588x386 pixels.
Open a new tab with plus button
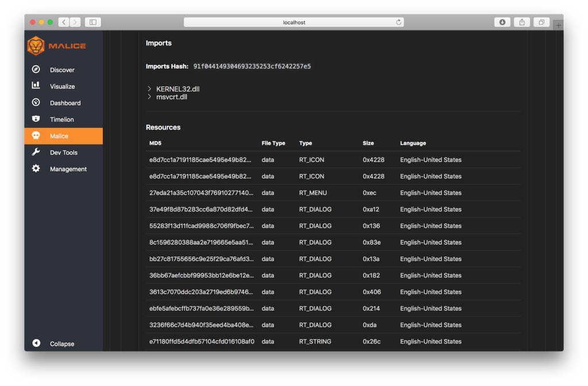pos(558,25)
